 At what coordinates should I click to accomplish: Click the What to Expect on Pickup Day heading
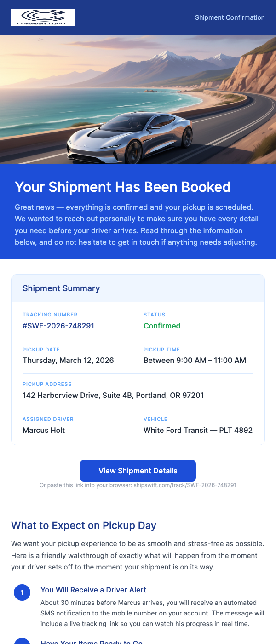pyautogui.click(x=83, y=525)
